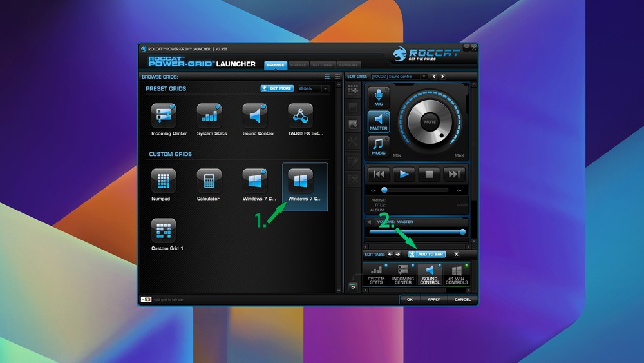Toggle the MUSIC audio channel button

[379, 146]
